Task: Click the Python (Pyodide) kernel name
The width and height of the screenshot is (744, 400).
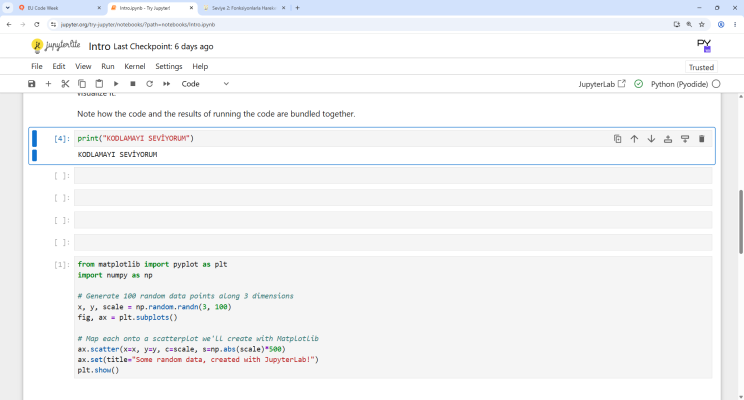Action: [x=679, y=84]
